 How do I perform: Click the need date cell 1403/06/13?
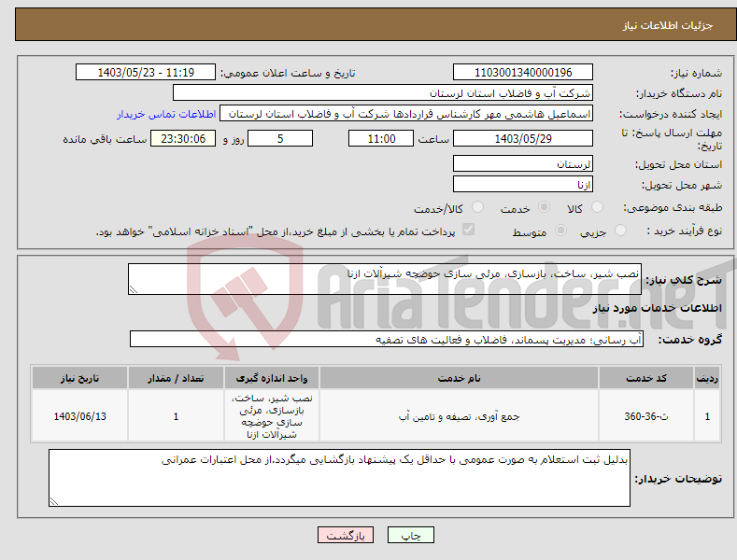79,416
